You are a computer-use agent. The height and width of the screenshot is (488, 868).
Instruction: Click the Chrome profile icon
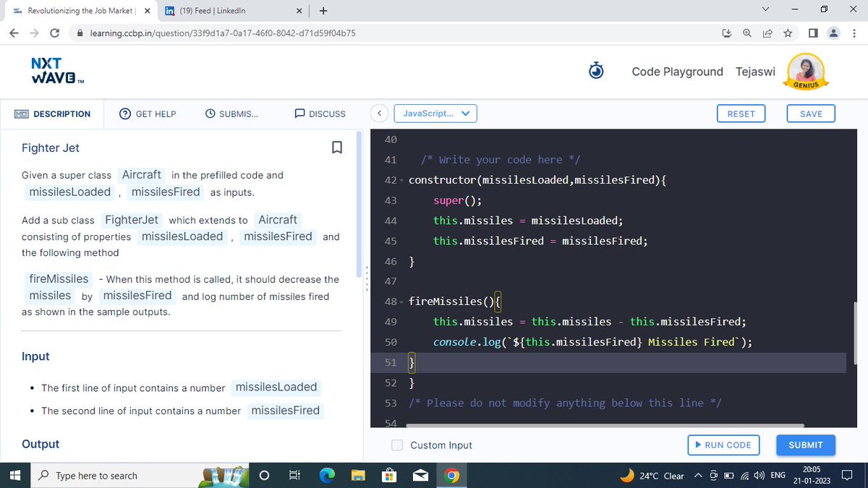click(x=833, y=33)
